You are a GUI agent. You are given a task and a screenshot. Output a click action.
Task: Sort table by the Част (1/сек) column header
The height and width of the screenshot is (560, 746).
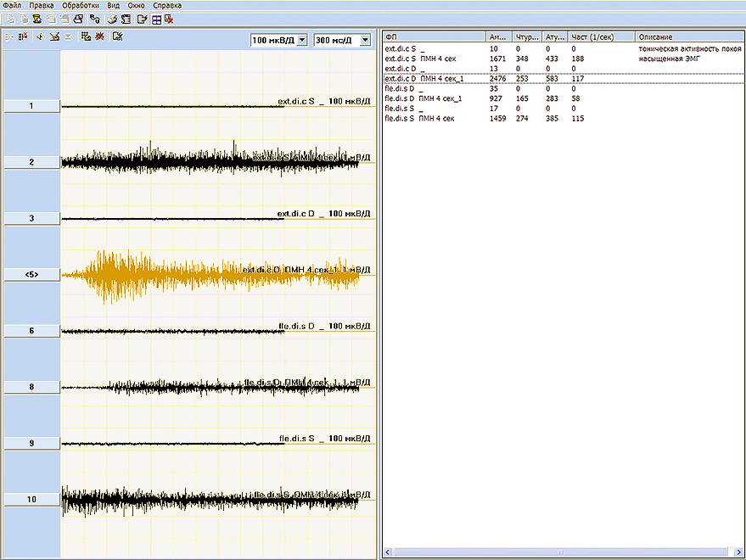[x=602, y=36]
